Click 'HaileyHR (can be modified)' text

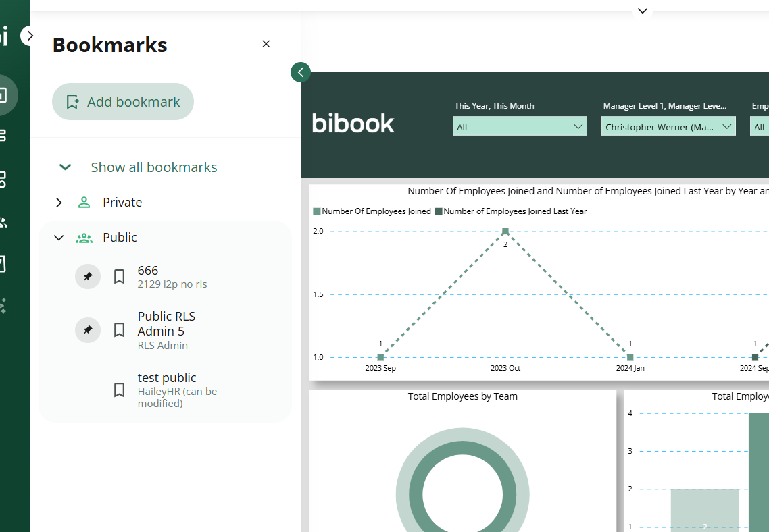tap(177, 397)
